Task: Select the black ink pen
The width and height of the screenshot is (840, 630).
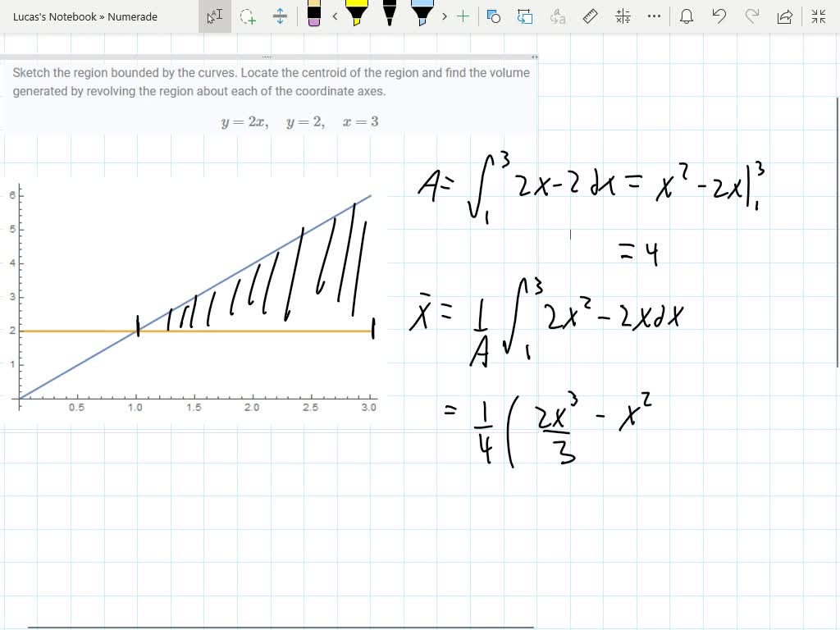Action: click(x=388, y=16)
